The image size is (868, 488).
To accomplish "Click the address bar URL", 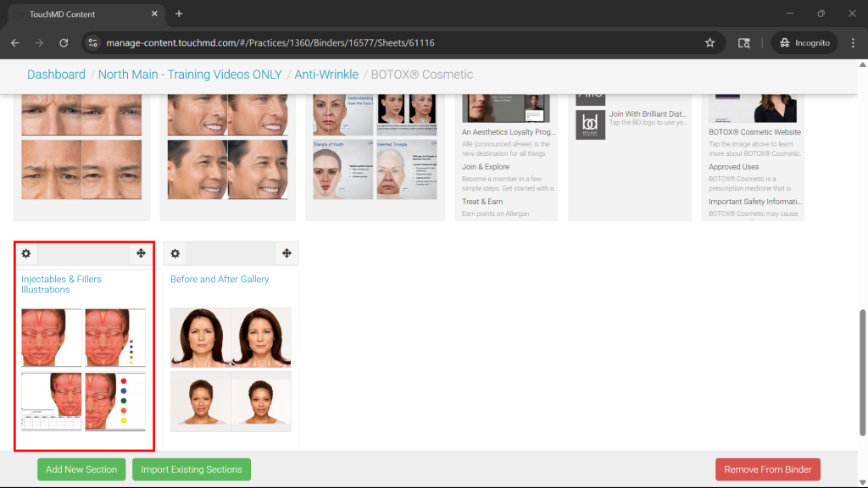I will (x=270, y=42).
